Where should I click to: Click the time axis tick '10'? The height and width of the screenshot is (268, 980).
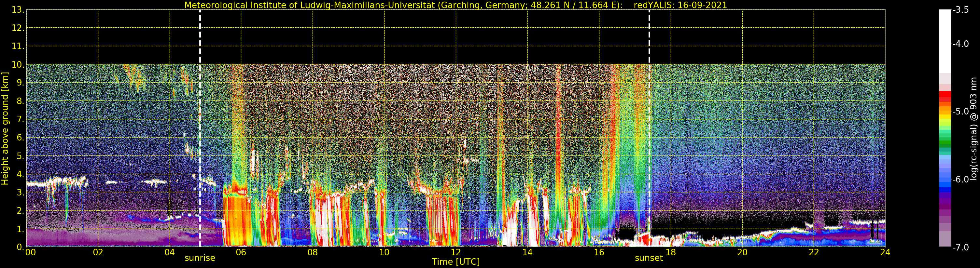[x=384, y=252]
